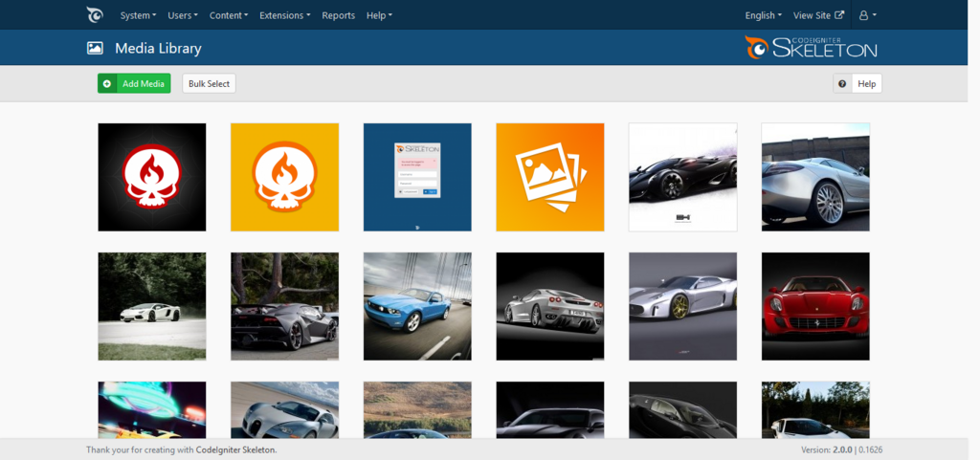980x460 pixels.
Task: Open the Users dropdown menu
Action: (x=183, y=15)
